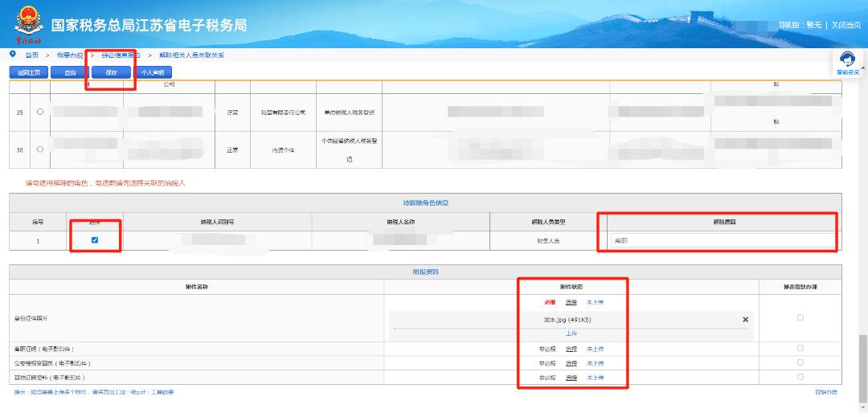This screenshot has width=868, height=417.
Task: Open the 智能咨询 assistant icon
Action: [848, 63]
